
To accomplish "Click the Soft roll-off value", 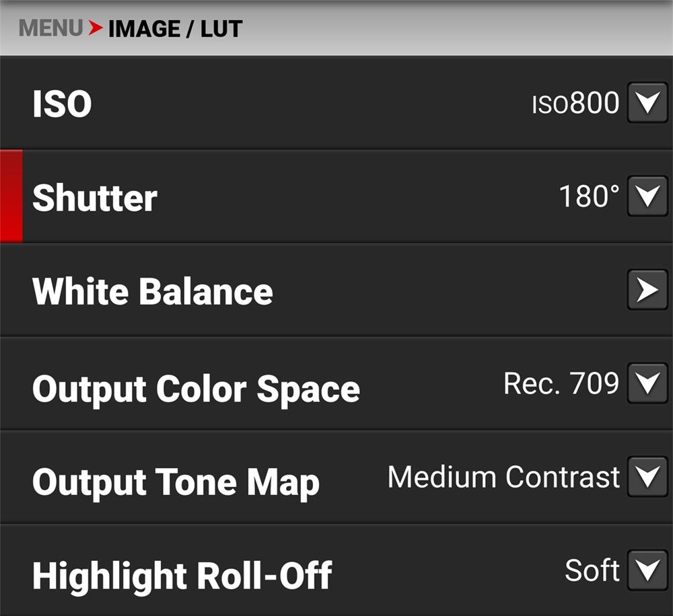I will click(x=592, y=571).
